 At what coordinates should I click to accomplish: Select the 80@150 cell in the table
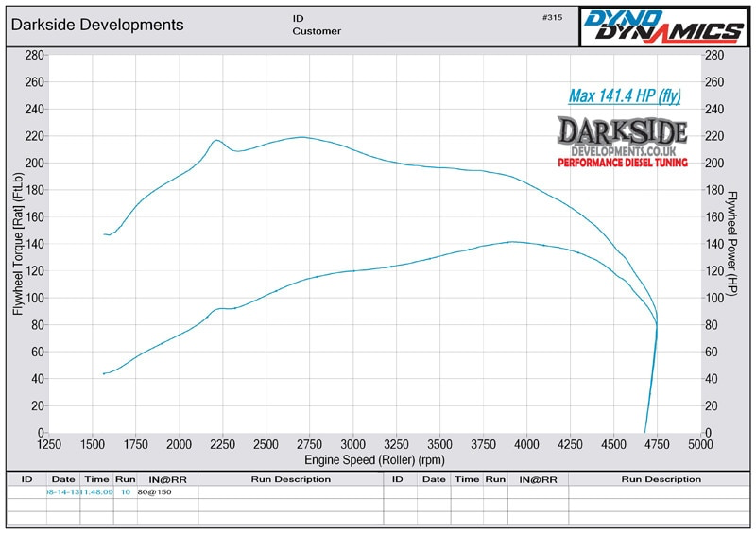tap(154, 492)
